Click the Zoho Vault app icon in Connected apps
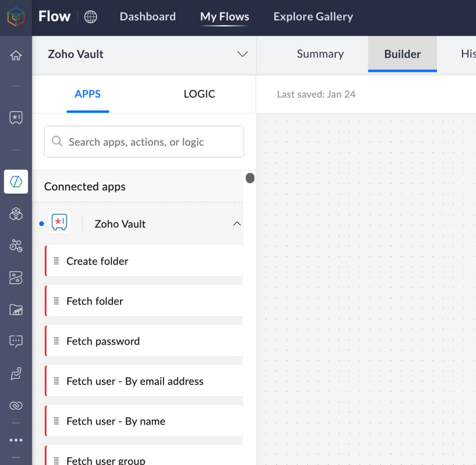 point(59,222)
